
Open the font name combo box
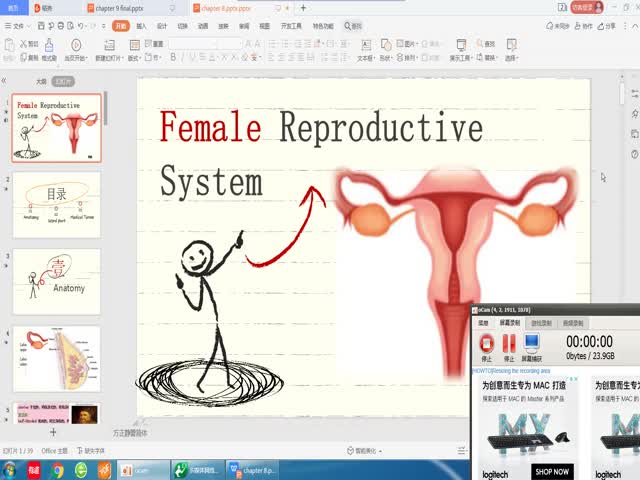[191, 44]
